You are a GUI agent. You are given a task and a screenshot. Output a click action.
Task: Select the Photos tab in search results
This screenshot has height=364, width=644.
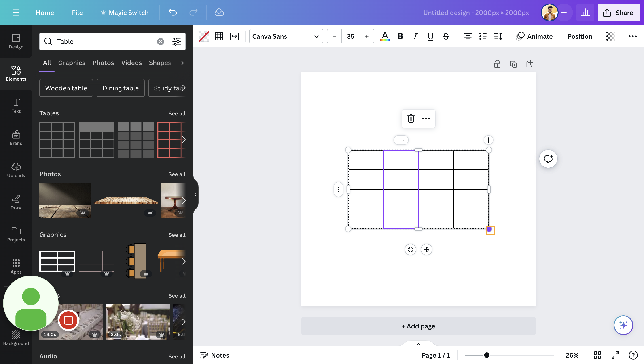point(103,63)
